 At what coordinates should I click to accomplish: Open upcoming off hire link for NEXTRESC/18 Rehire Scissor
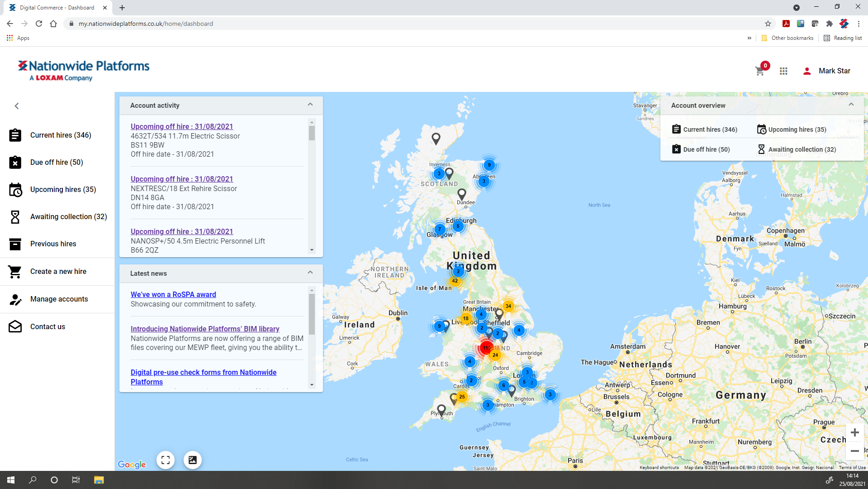pos(182,179)
